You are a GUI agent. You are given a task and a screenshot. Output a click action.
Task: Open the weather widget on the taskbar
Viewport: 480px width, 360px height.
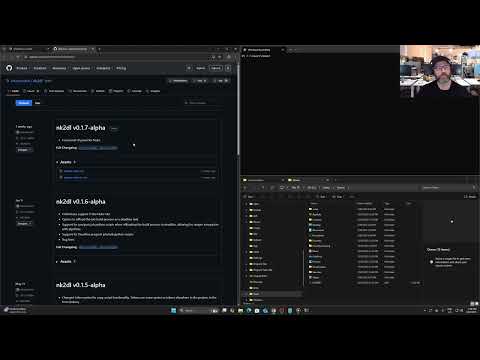click(15, 310)
